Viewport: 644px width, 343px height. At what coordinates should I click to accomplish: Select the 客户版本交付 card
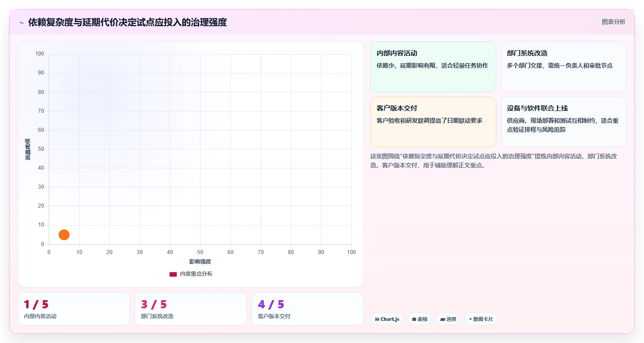pos(433,122)
